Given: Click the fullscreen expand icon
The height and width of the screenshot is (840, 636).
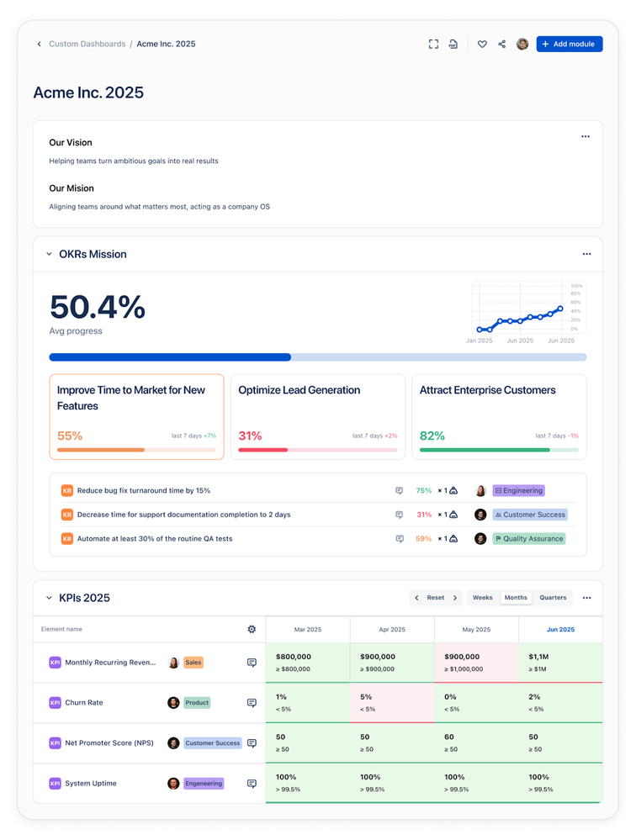Looking at the screenshot, I should pos(433,44).
